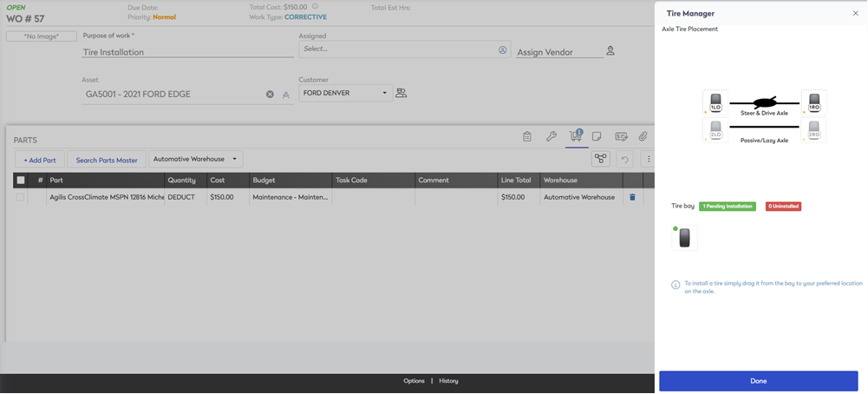Expand the Automative Warehouse dropdown
Image resolution: width=868 pixels, height=394 pixels.
pos(195,159)
